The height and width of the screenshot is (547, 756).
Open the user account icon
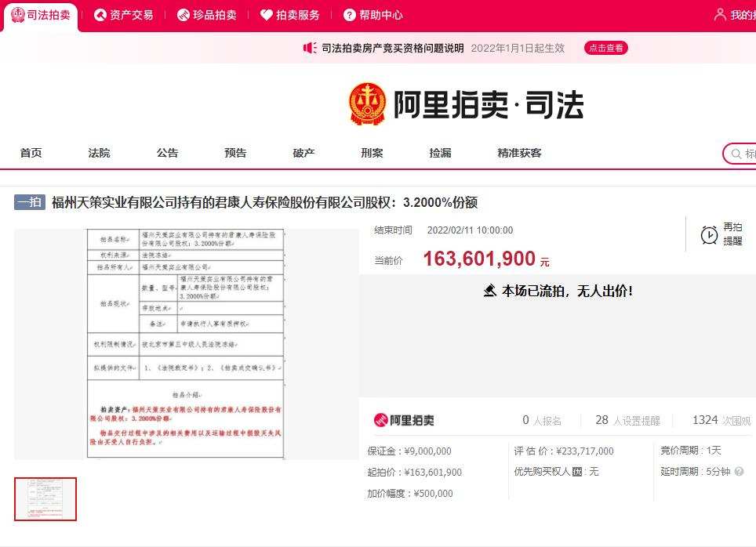click(720, 15)
